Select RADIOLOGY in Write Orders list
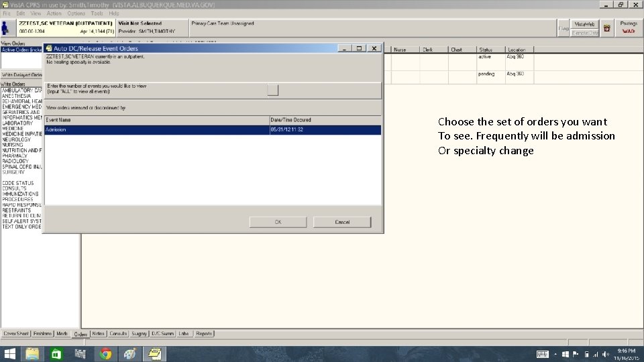Viewport: 644px width, 362px height. [x=15, y=162]
